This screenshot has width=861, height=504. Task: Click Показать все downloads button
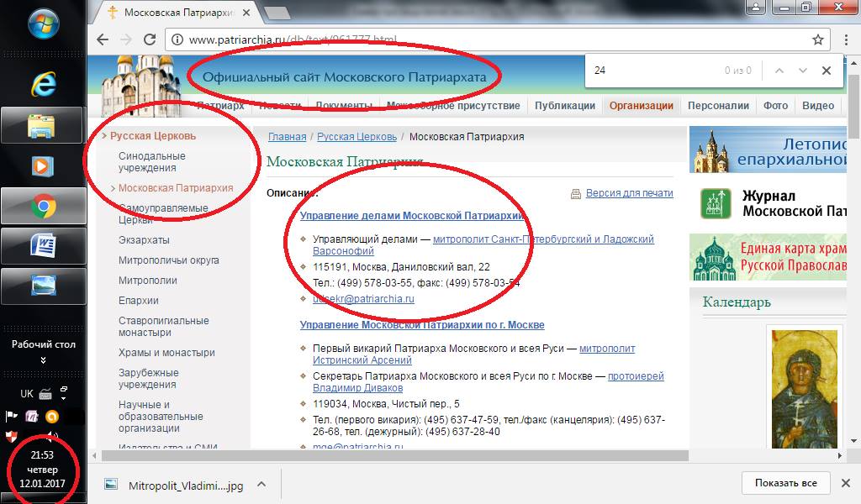786,483
